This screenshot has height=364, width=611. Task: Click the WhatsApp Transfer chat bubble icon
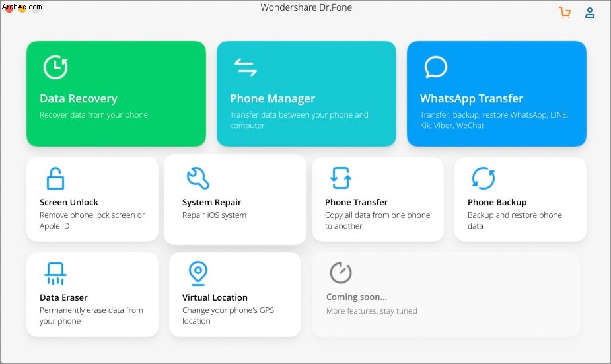pyautogui.click(x=436, y=67)
